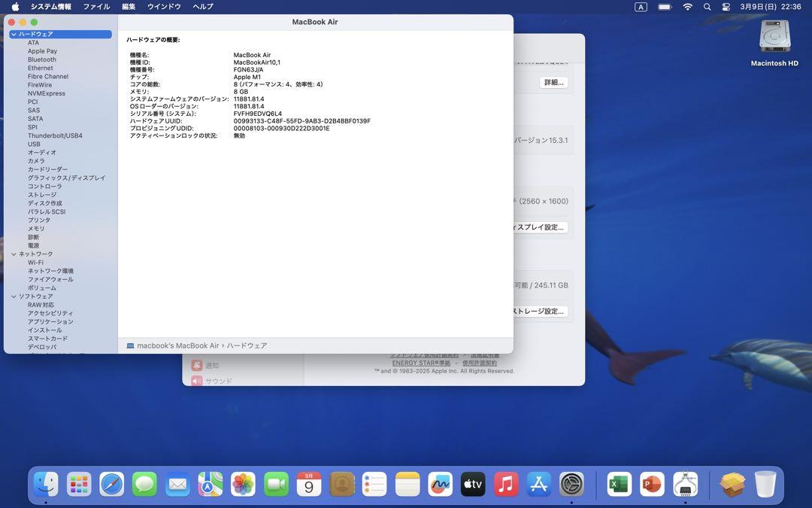This screenshot has height=508, width=812.
Task: Open the 編集 menu
Action: point(129,7)
